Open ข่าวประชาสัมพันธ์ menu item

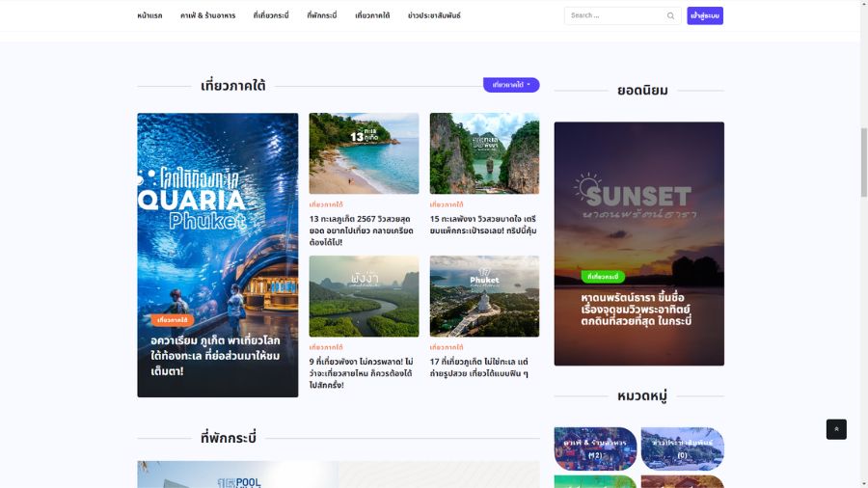434,15
